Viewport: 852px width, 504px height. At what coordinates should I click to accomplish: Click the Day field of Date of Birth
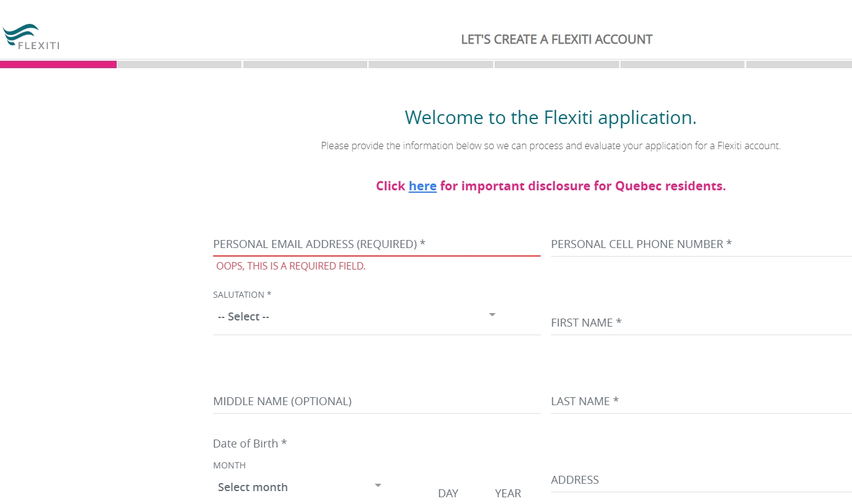(x=448, y=494)
